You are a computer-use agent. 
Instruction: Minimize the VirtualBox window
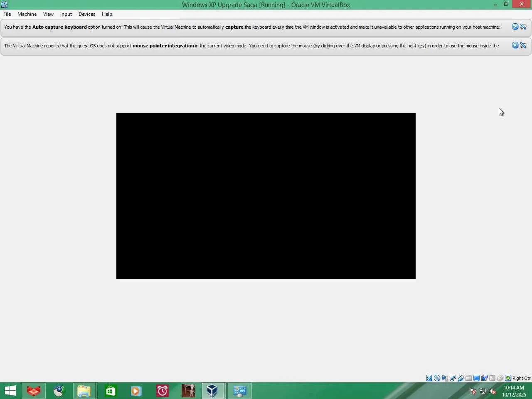[x=495, y=5]
